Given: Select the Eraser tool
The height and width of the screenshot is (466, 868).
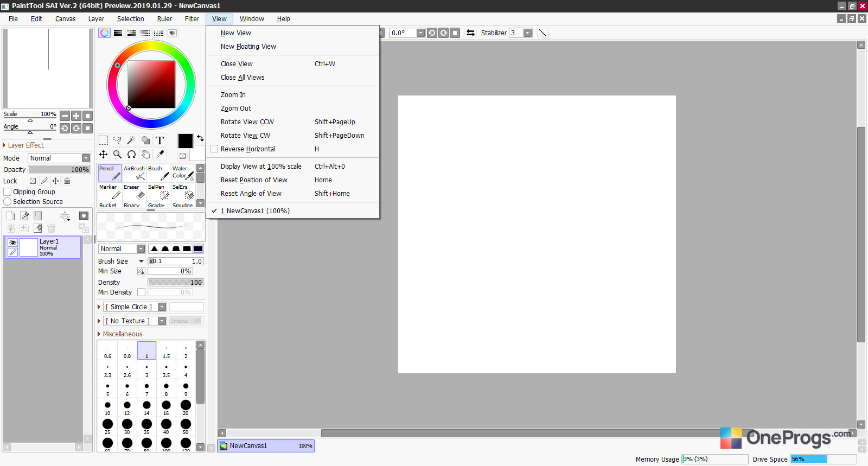Looking at the screenshot, I should [x=135, y=191].
